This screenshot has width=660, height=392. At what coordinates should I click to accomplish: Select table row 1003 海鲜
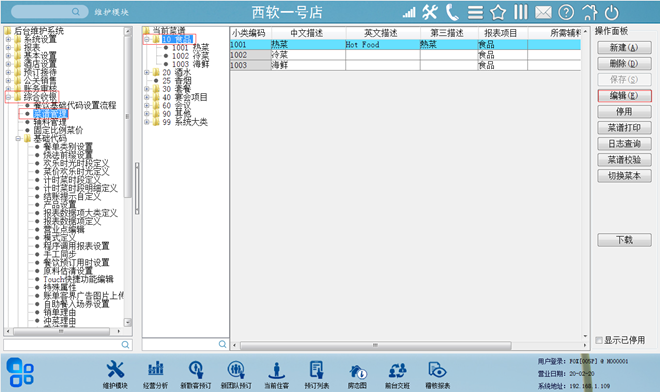click(405, 65)
